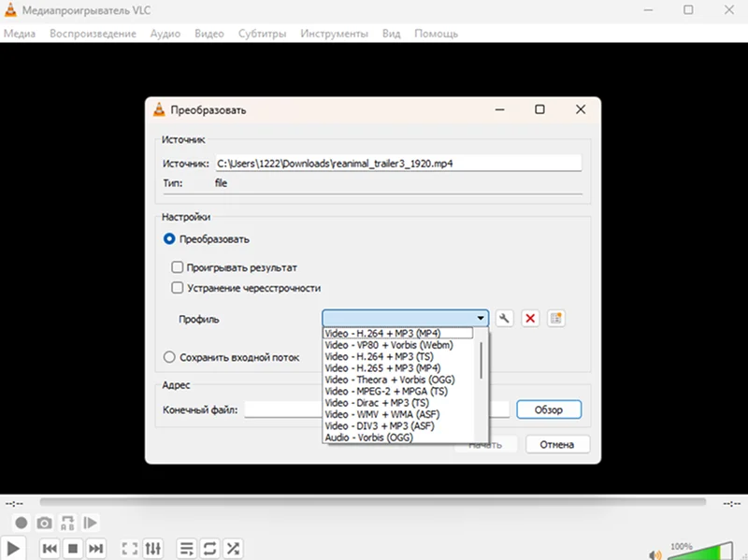
Task: Take a snapshot with the camera icon
Action: [44, 523]
